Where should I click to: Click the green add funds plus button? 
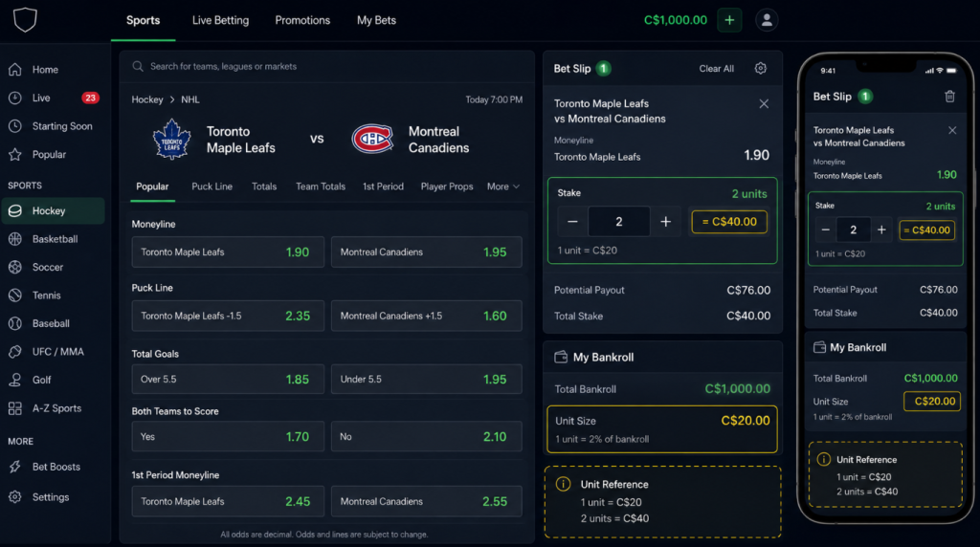tap(729, 20)
